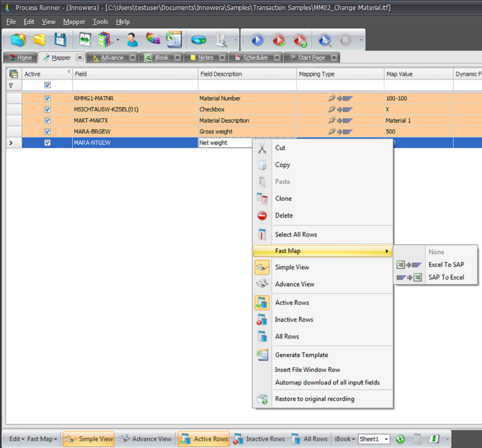Expand the Fast Map dropdown in bottom bar

click(43, 439)
